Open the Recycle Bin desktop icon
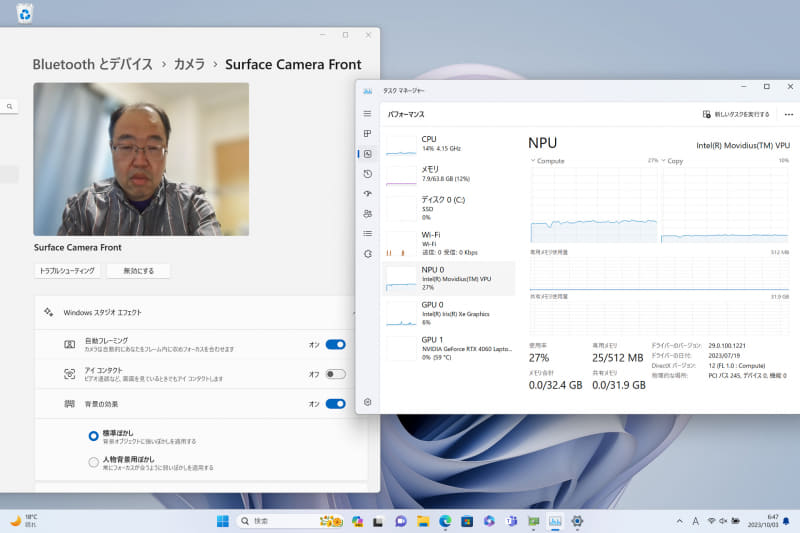 coord(24,13)
